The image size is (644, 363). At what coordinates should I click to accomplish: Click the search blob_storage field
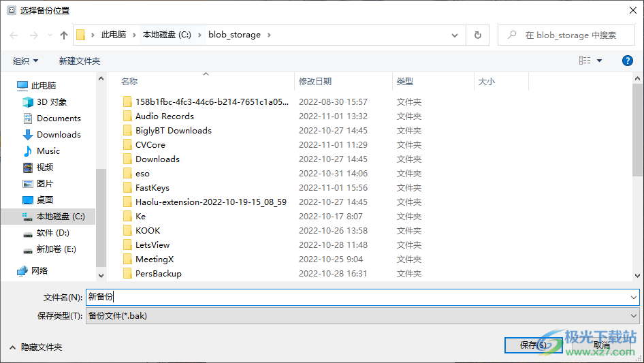click(x=566, y=35)
